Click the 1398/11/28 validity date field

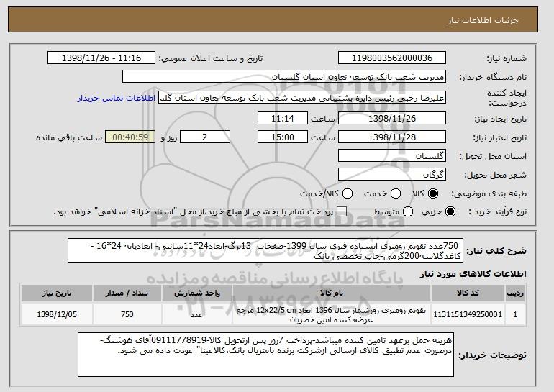pos(392,137)
